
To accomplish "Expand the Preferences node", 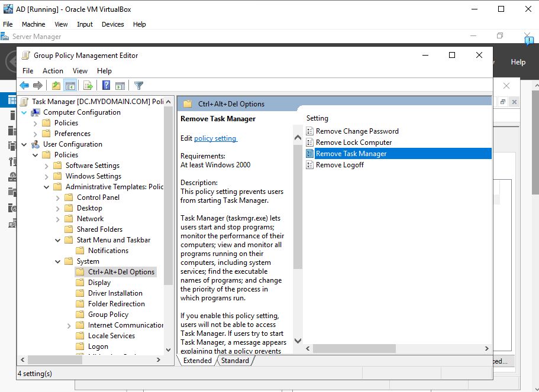I will pyautogui.click(x=35, y=134).
